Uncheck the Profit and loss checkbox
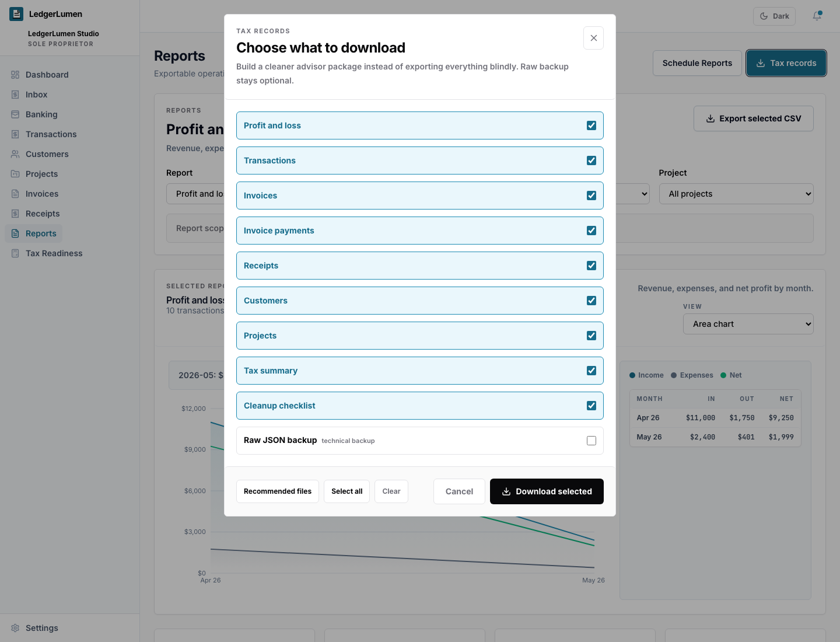Image resolution: width=840 pixels, height=642 pixels. 591,125
